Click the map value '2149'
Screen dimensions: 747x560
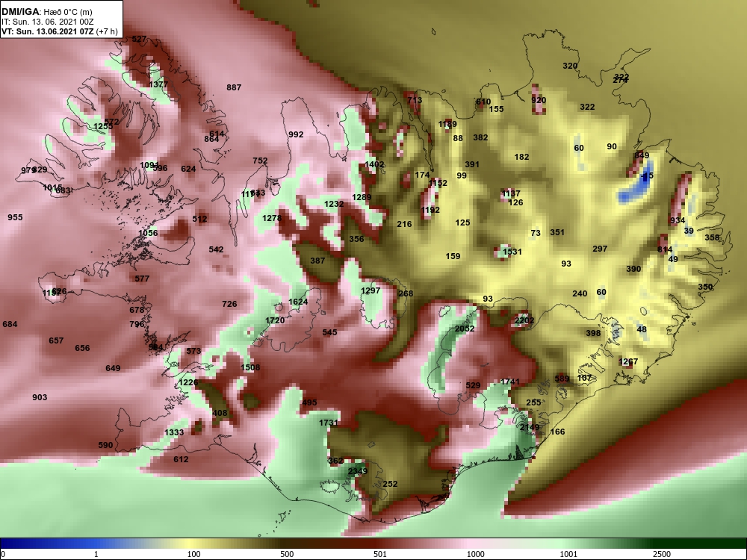530,427
